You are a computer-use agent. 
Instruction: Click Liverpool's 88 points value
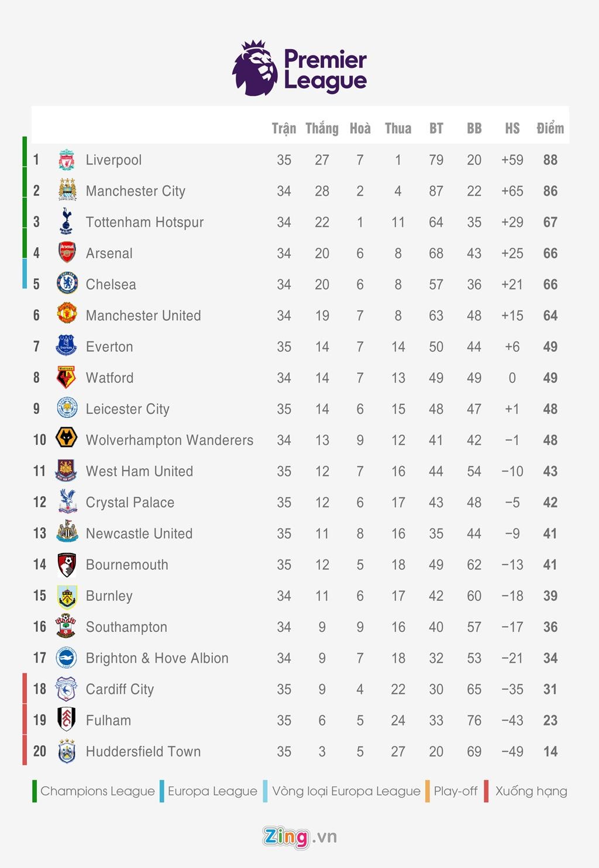click(550, 160)
